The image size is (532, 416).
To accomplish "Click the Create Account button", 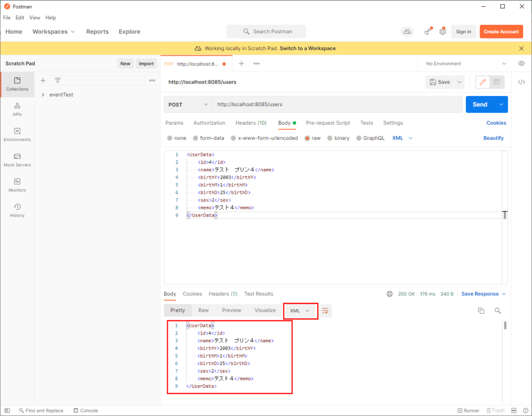I will (x=501, y=32).
